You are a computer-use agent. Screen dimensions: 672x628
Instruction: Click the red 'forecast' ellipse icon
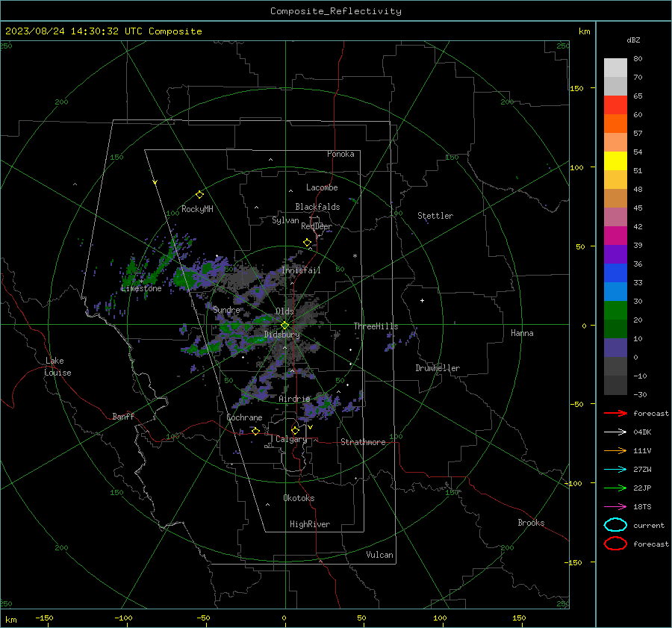coord(615,544)
